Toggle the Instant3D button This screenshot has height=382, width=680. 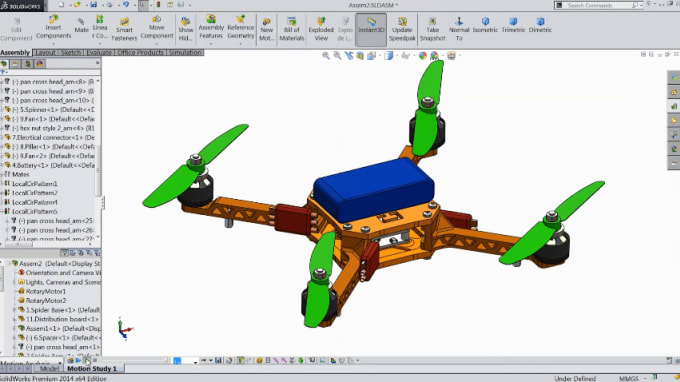tap(371, 29)
